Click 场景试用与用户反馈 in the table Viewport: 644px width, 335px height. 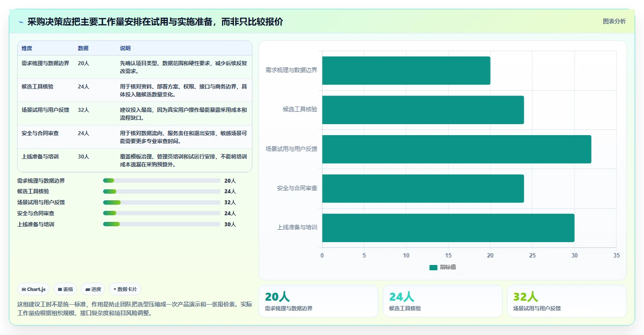coord(45,110)
